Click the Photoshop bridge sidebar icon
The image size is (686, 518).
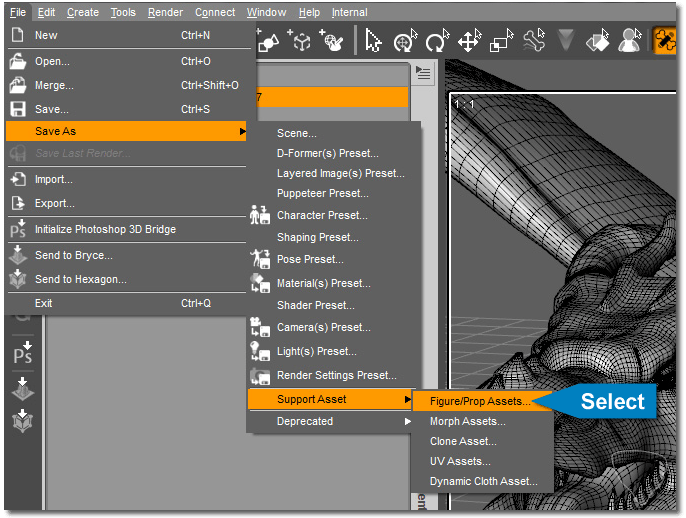coord(22,353)
